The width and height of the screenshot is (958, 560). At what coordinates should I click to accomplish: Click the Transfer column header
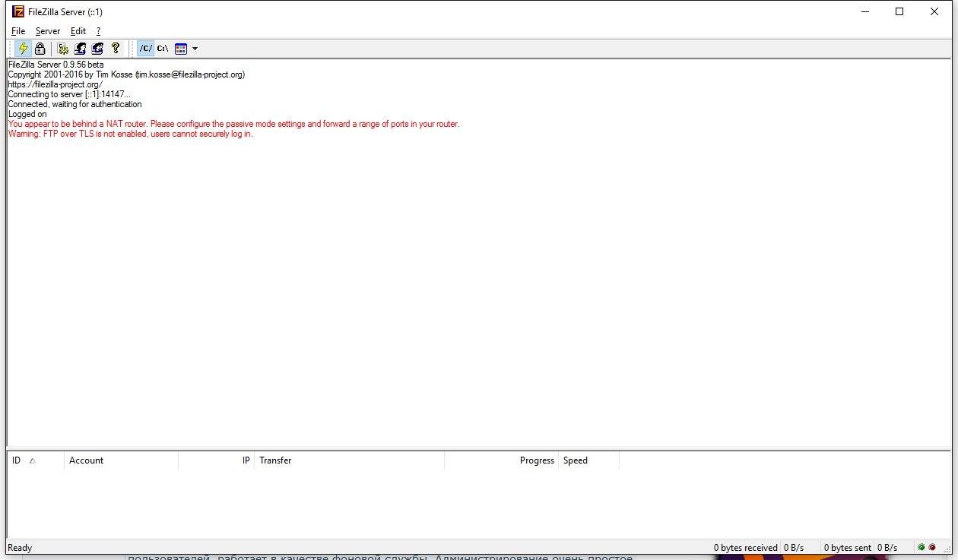pyautogui.click(x=349, y=460)
